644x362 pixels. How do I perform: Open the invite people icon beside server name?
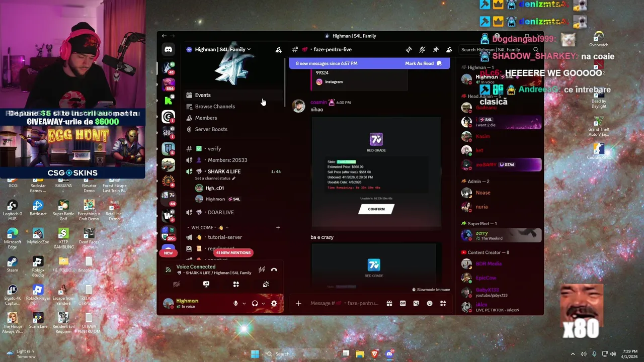pyautogui.click(x=278, y=49)
